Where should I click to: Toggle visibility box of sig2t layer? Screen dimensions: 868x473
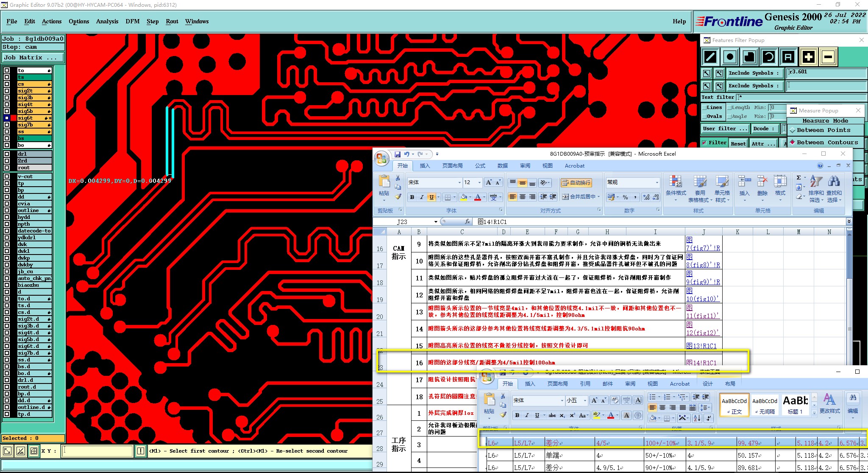pyautogui.click(x=7, y=91)
